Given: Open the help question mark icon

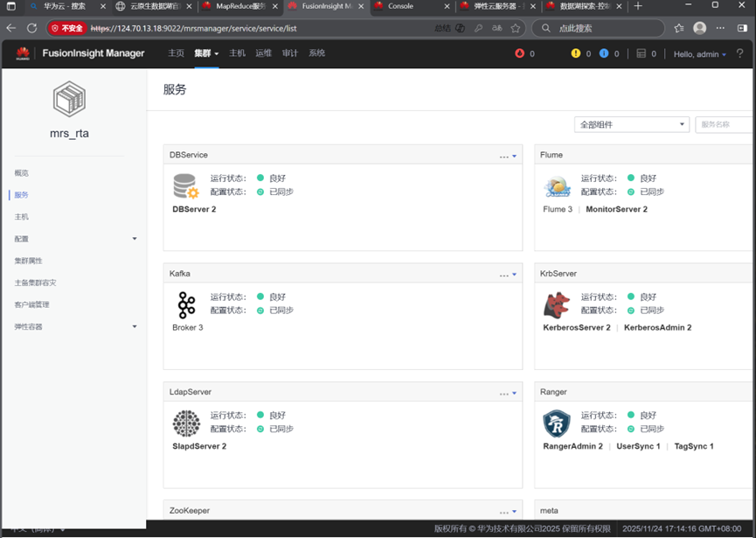Looking at the screenshot, I should click(739, 53).
